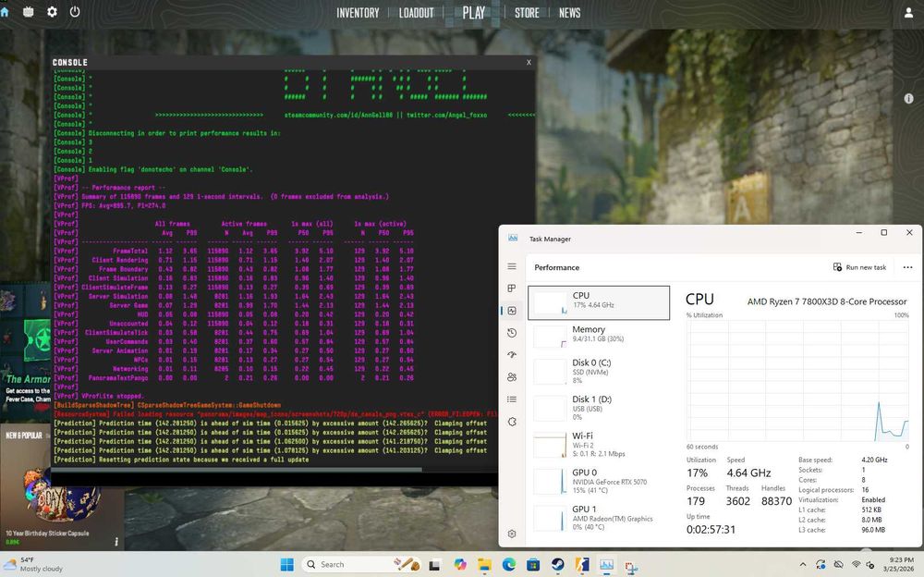Close the Console window
Viewport: 924px width, 577px height.
[x=529, y=62]
